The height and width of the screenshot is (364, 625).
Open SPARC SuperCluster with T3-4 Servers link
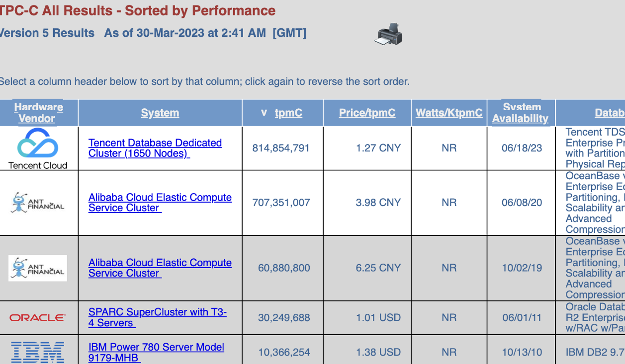(x=157, y=317)
